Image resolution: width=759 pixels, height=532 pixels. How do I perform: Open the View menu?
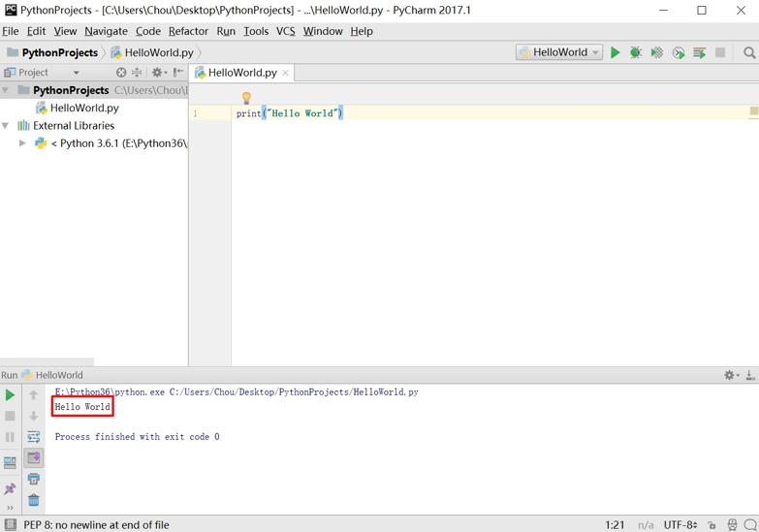(65, 31)
